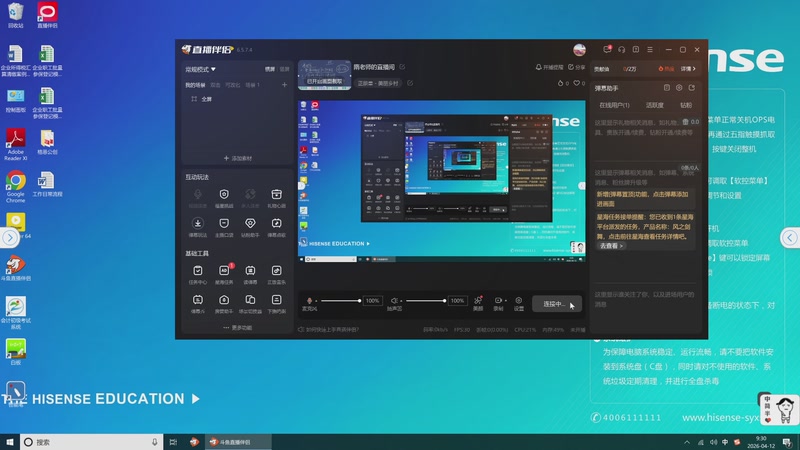The width and height of the screenshot is (800, 450).
Task: Click the category tag button beside cover
Action: click(378, 83)
